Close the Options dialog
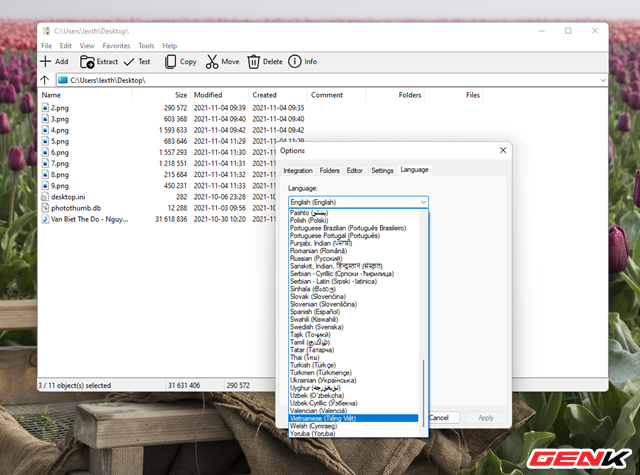This screenshot has width=640, height=475. click(503, 151)
